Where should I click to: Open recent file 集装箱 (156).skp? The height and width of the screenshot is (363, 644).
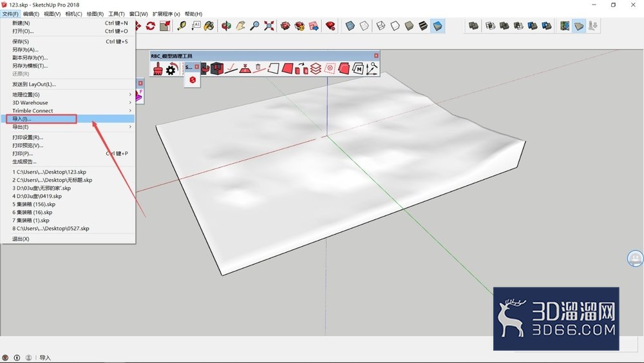pyautogui.click(x=33, y=204)
